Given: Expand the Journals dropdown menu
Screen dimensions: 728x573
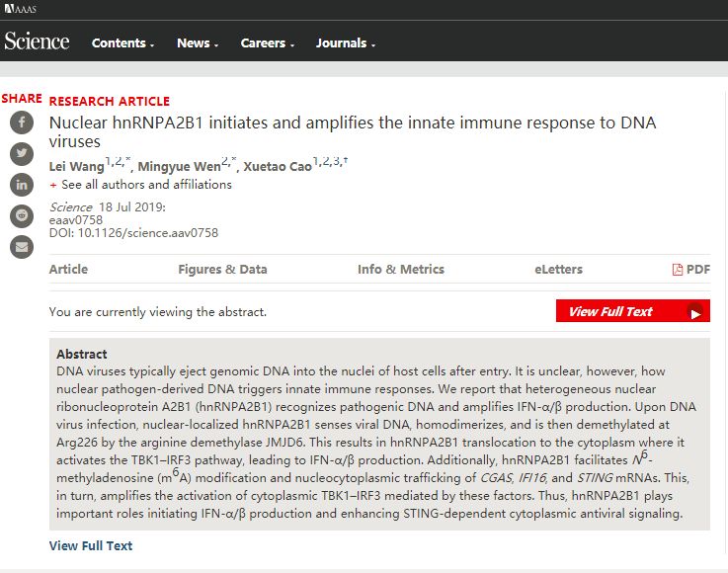Looking at the screenshot, I should click(x=346, y=43).
